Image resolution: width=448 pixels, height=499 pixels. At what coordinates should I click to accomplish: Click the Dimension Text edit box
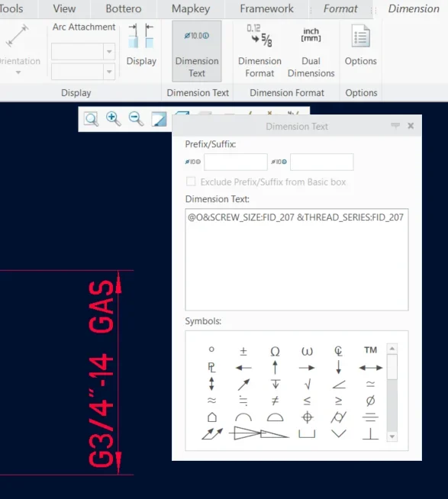tap(297, 259)
